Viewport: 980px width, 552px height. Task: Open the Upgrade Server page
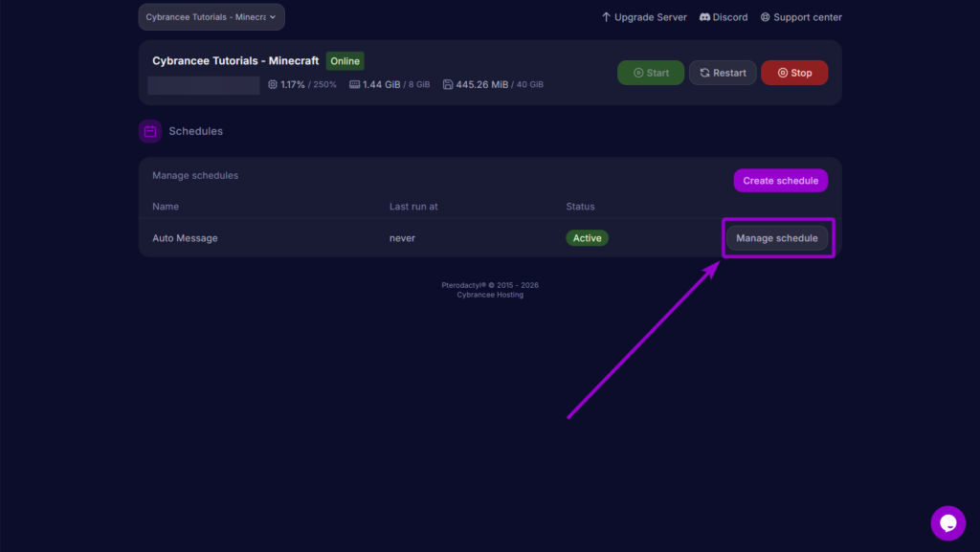click(x=644, y=16)
